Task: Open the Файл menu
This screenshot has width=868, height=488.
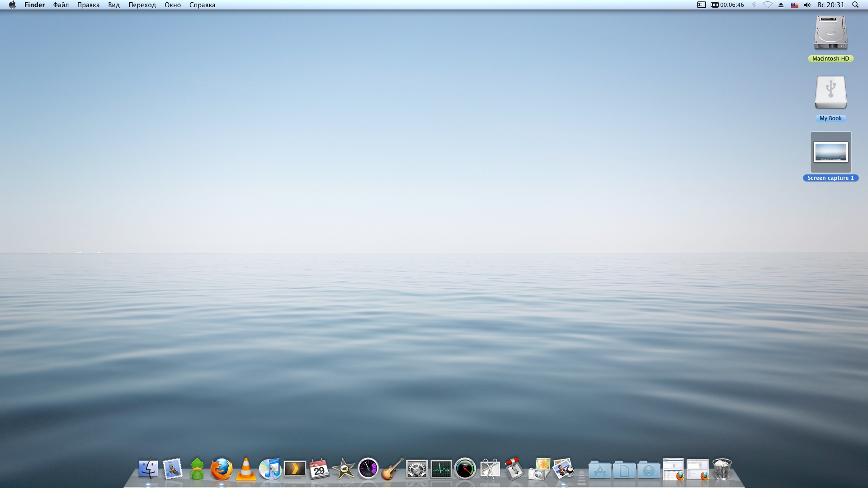Action: click(61, 5)
